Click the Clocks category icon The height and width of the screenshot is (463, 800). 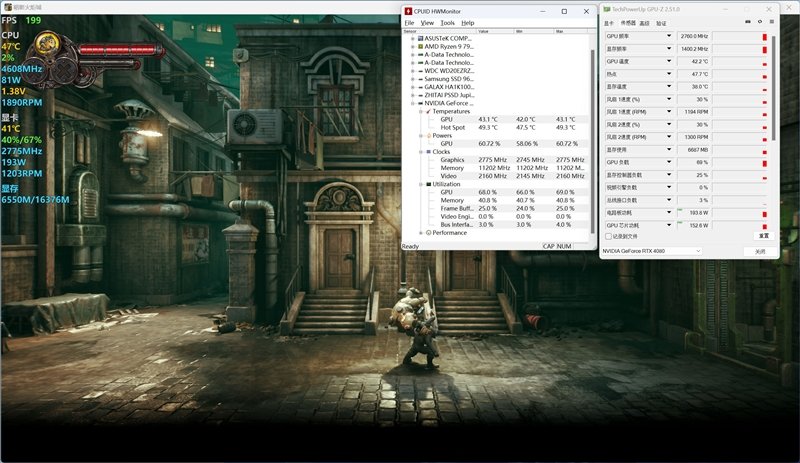[x=428, y=152]
